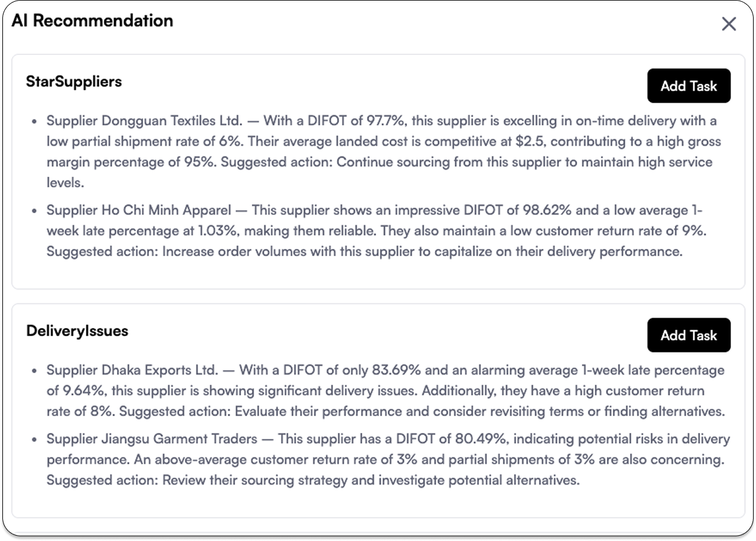
Task: Select the AI Recommendation title
Action: point(92,21)
